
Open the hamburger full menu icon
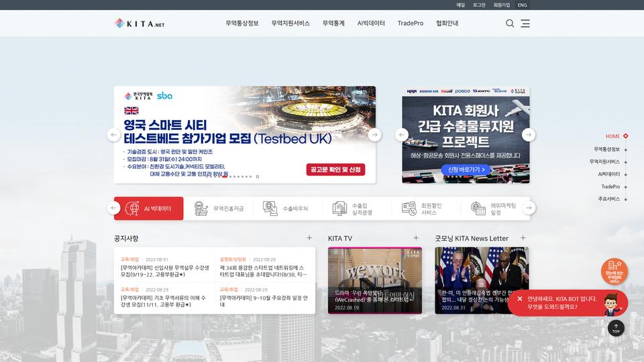(525, 23)
